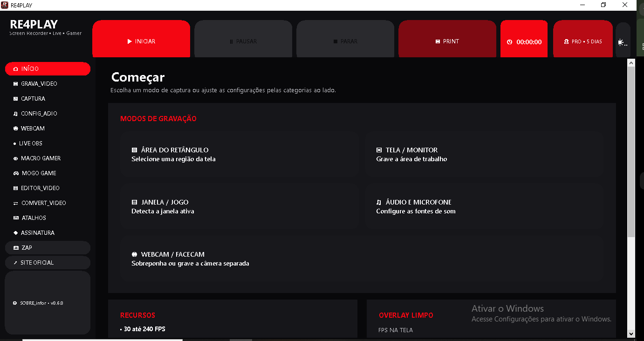
Task: Click the "RECURSOS" heading
Action: pos(137,315)
